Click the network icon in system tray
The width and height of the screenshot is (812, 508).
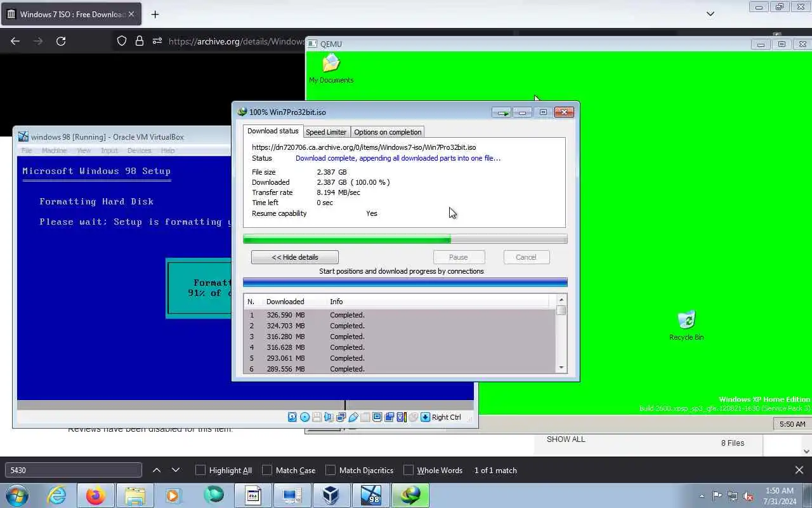[733, 496]
